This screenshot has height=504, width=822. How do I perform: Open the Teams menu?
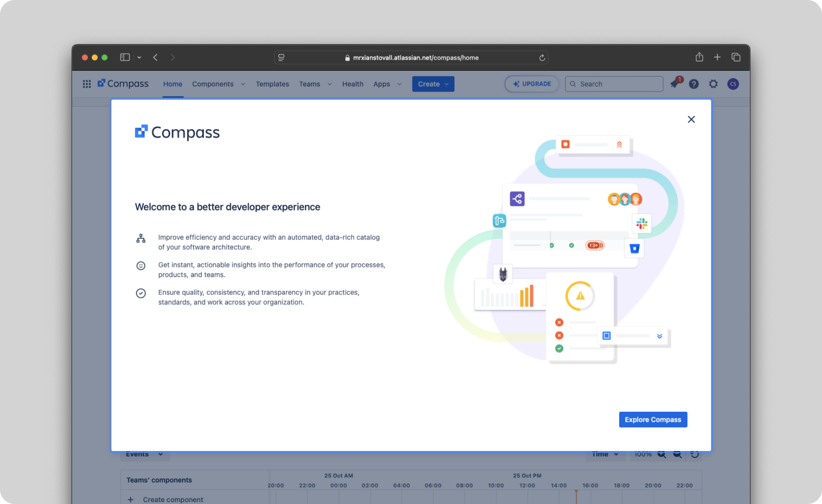click(310, 84)
